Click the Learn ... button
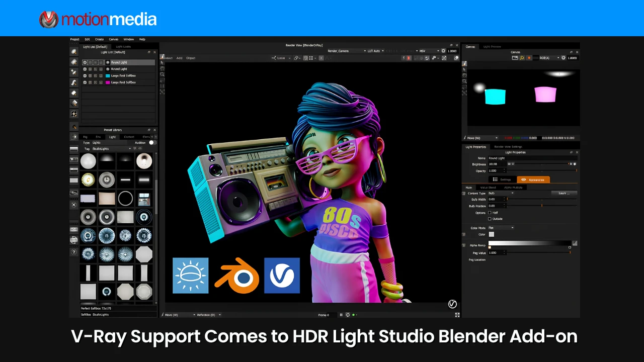The height and width of the screenshot is (362, 644). click(564, 193)
